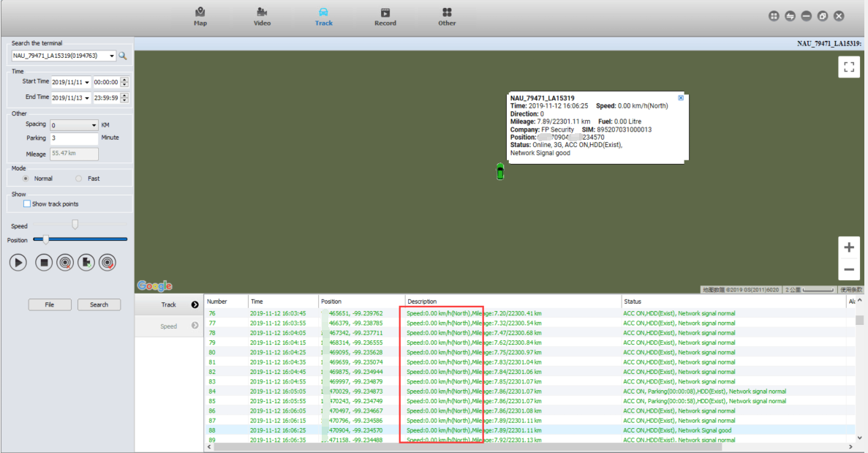Click the Status column header
This screenshot has height=453, width=868.
click(x=733, y=302)
